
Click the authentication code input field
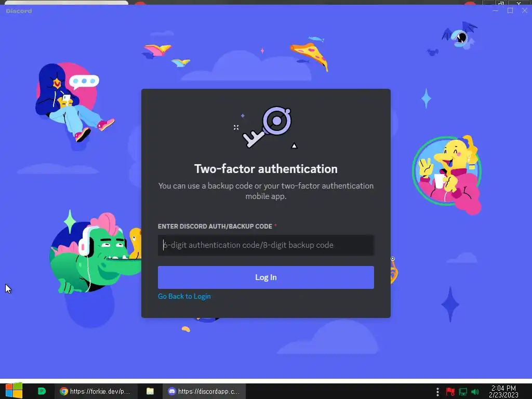point(265,245)
